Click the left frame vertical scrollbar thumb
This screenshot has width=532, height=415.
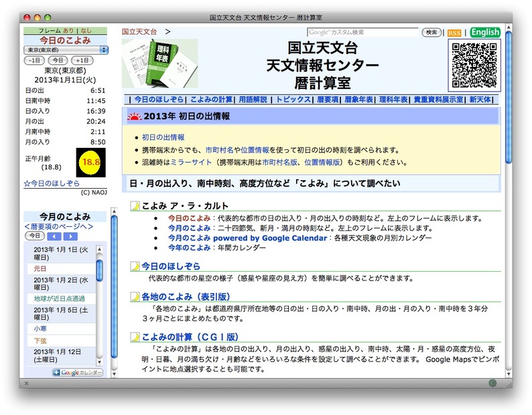[x=115, y=286]
